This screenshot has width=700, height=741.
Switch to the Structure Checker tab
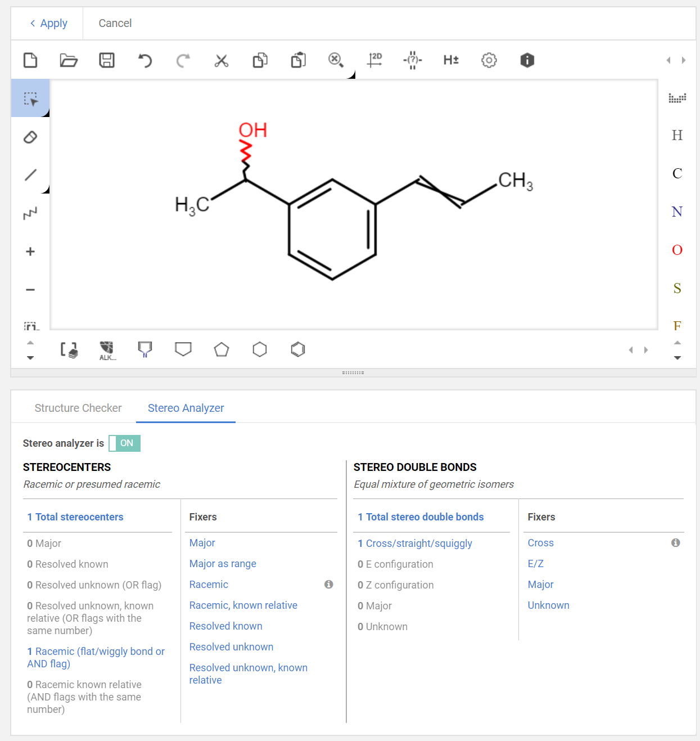tap(78, 408)
